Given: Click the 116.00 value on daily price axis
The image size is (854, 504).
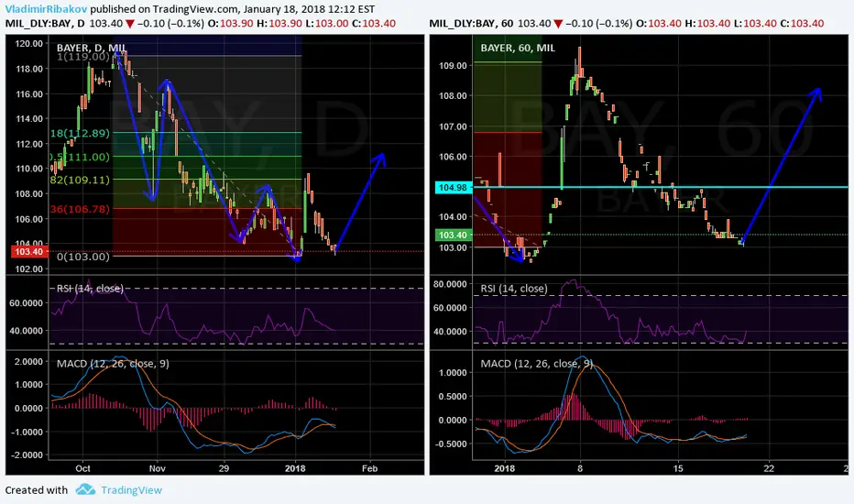Looking at the screenshot, I should 29,94.
